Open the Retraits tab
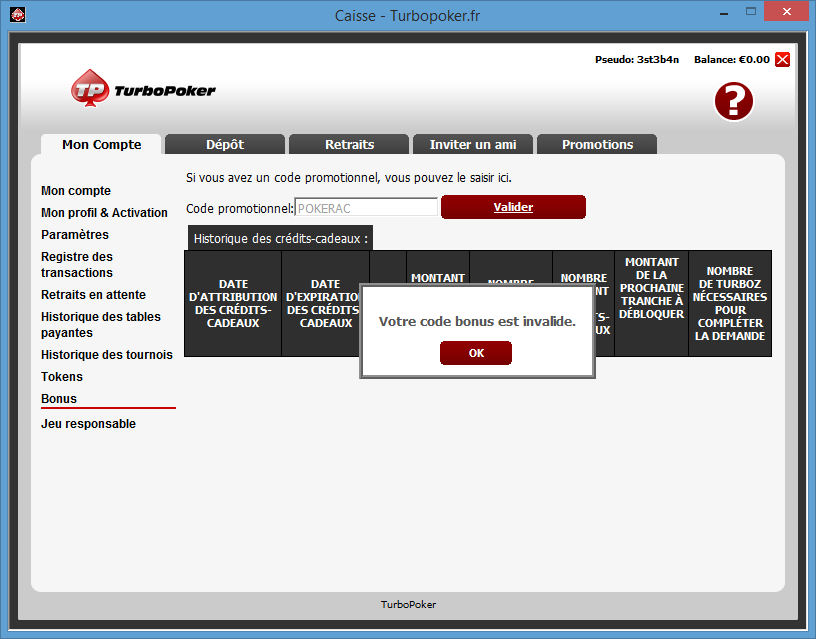This screenshot has height=639, width=819. pyautogui.click(x=349, y=144)
